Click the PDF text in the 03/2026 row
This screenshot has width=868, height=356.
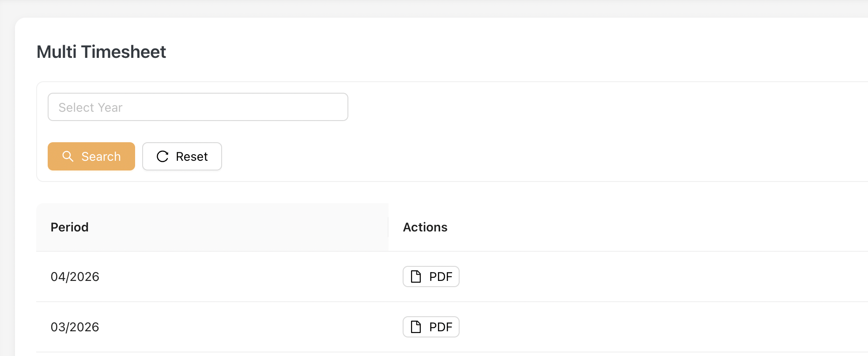point(441,327)
